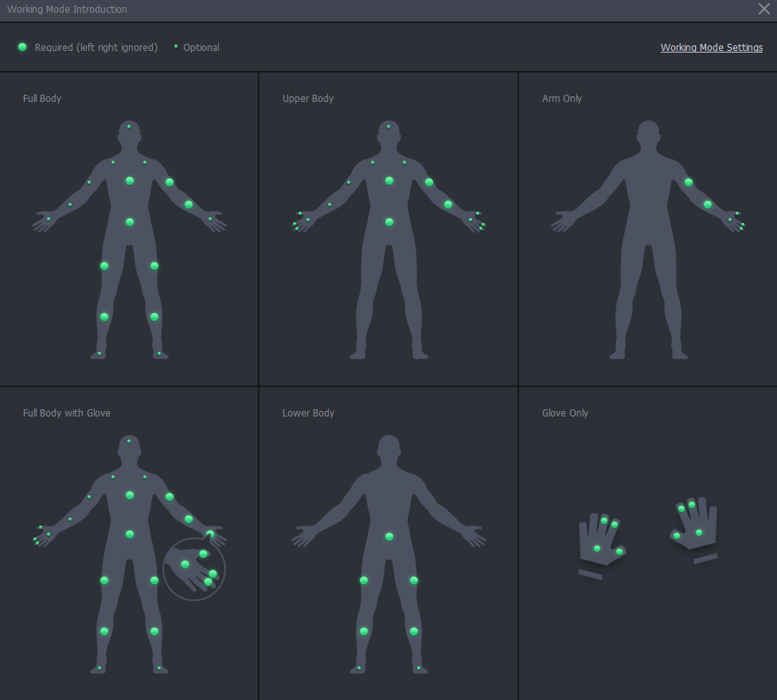
Task: Click the chest sensor dot on Upper Body figure
Action: 388,182
